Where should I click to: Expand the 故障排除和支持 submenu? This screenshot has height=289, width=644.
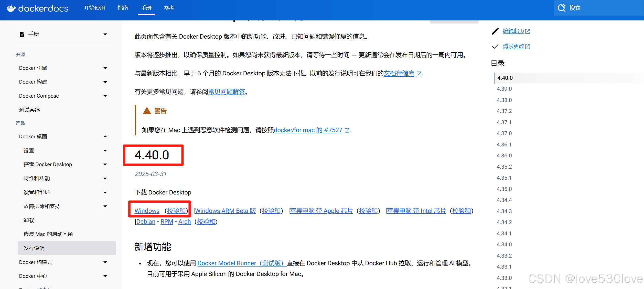coord(105,206)
